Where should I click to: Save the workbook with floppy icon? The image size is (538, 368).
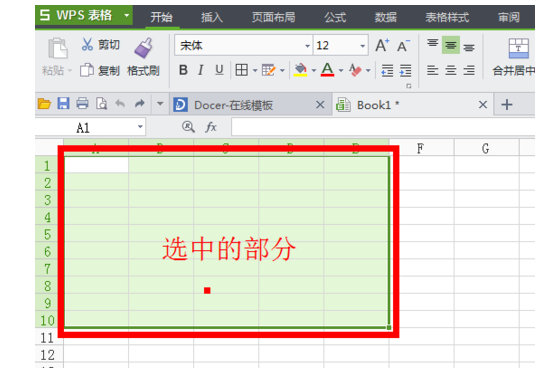[x=63, y=103]
